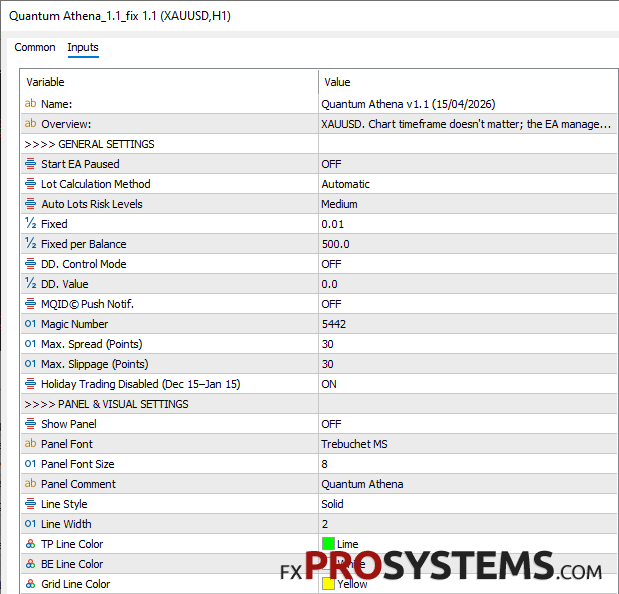Select the TP Line Color variable label
This screenshot has width=619, height=594.
pos(72,544)
